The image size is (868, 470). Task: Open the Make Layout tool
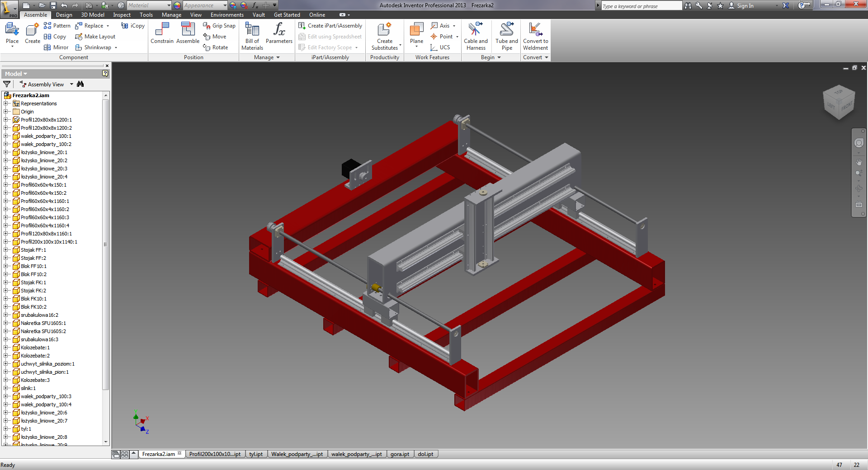[95, 37]
